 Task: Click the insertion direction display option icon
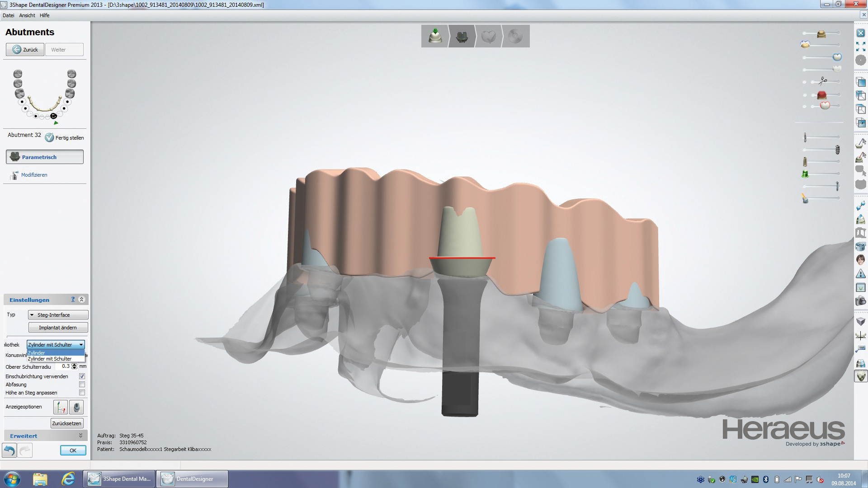click(x=60, y=407)
